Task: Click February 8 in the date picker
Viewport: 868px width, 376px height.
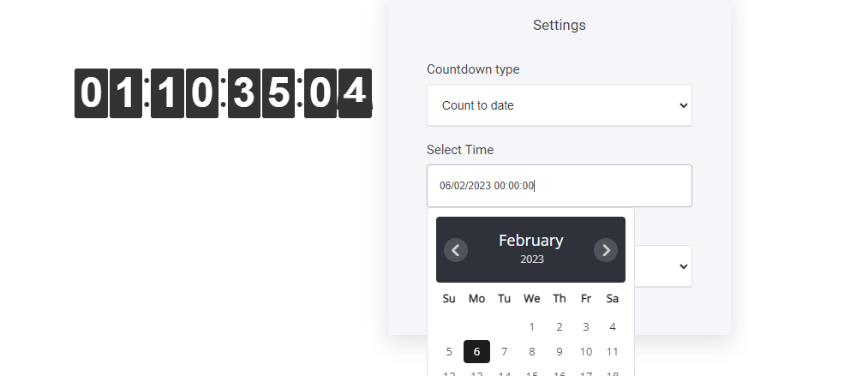Action: click(x=531, y=351)
